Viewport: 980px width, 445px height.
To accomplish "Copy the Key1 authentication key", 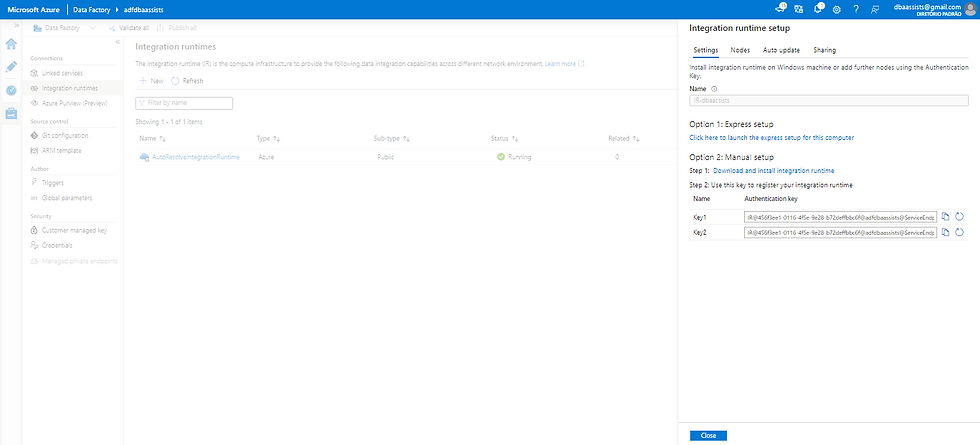I will [946, 216].
